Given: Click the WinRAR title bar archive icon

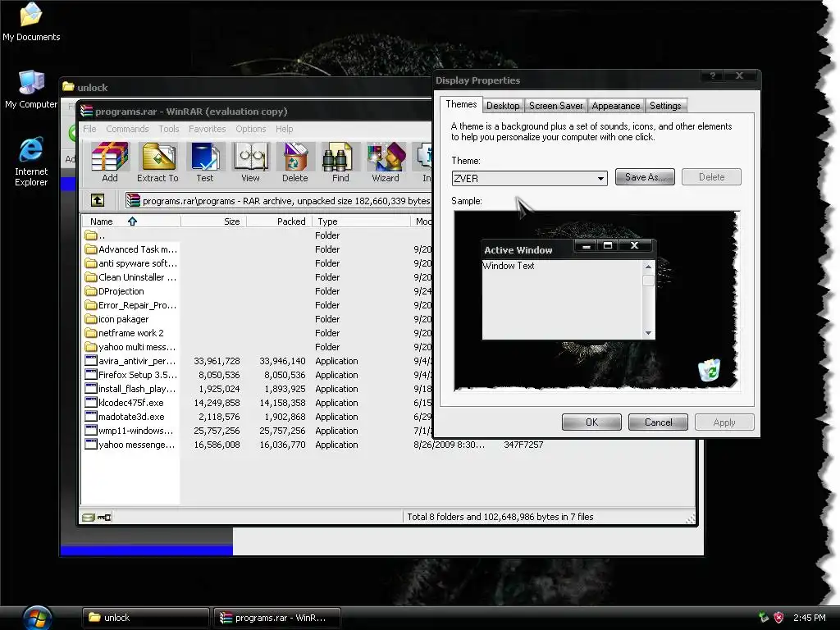Looking at the screenshot, I should 87,111.
